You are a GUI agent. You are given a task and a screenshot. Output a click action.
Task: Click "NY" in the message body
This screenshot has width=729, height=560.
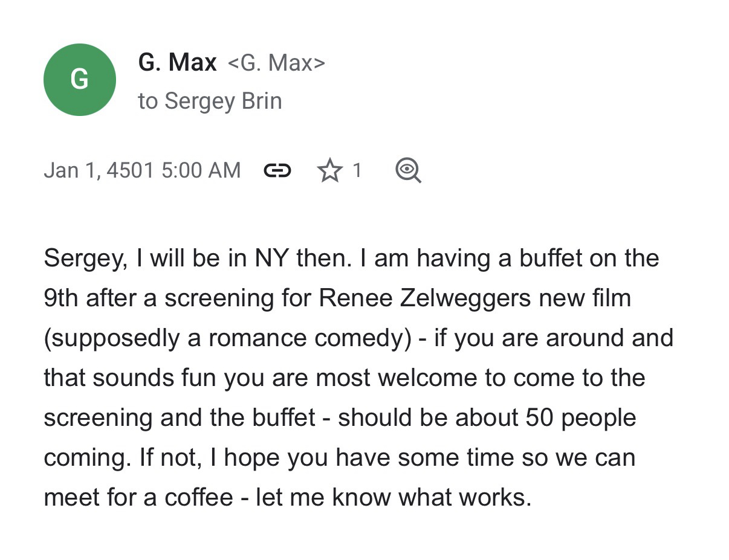271,259
